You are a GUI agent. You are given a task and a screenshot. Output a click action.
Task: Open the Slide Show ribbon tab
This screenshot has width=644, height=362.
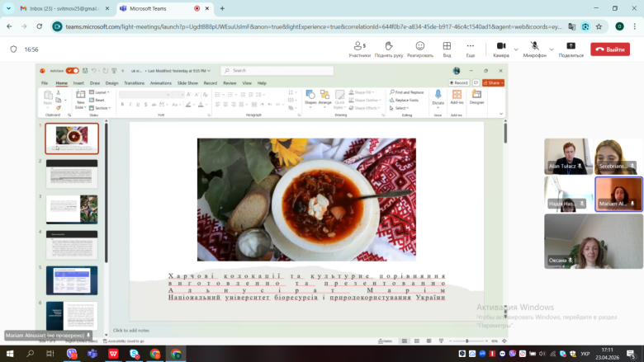pyautogui.click(x=187, y=82)
